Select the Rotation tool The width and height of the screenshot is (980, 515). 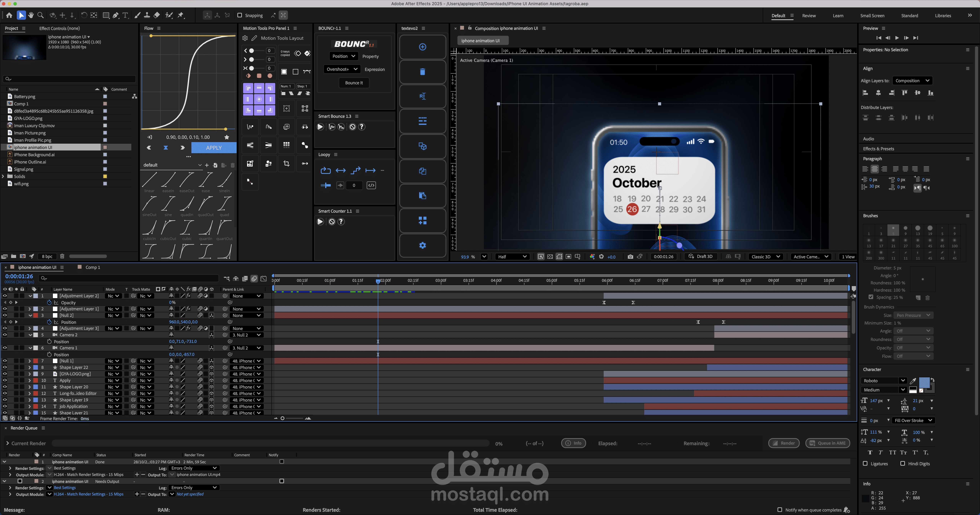84,15
